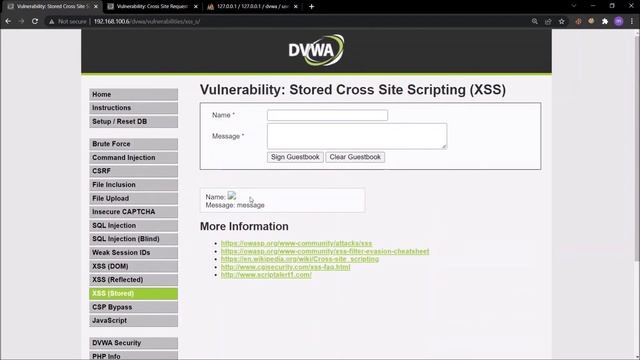
Task: Open XSS (Reflected) sidebar item
Action: pos(133,280)
